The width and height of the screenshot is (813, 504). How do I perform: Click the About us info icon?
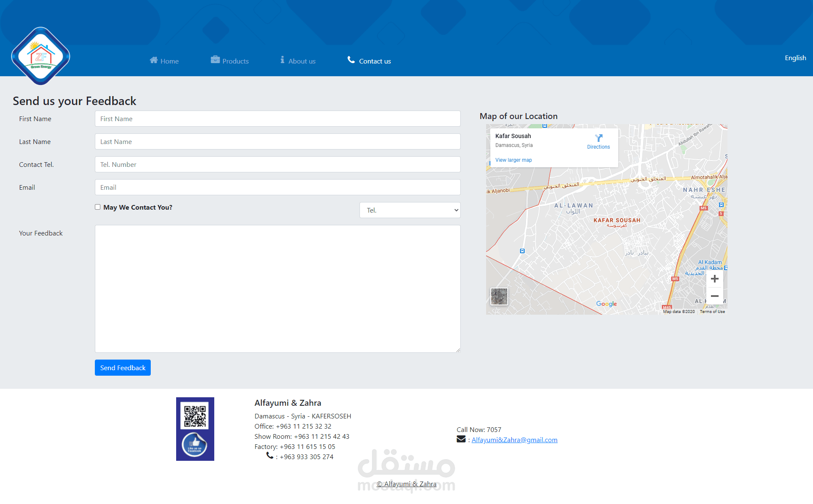[282, 60]
